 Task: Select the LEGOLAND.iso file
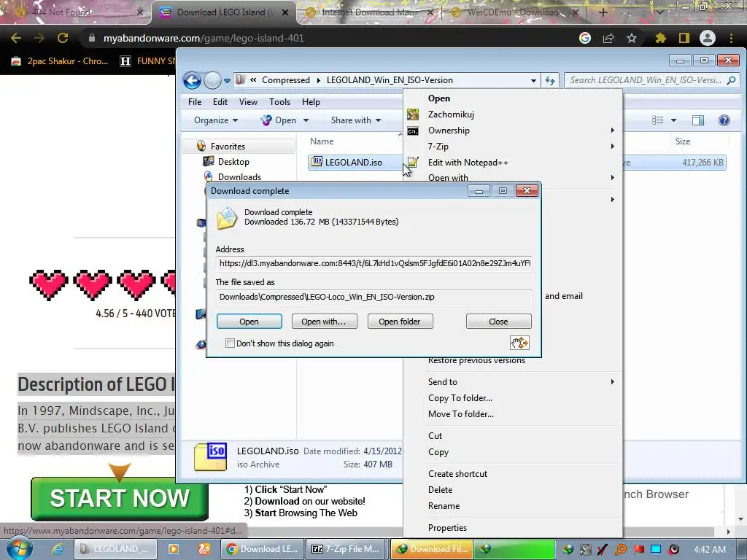[354, 163]
